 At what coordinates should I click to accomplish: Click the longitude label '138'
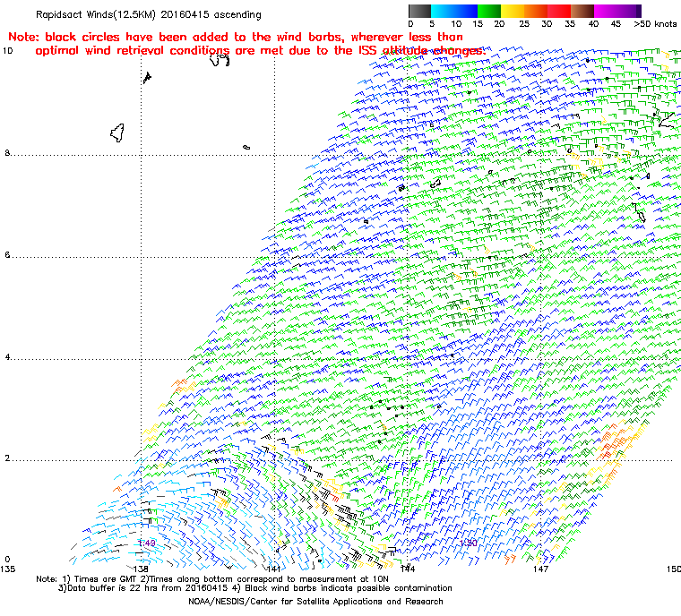(x=141, y=569)
